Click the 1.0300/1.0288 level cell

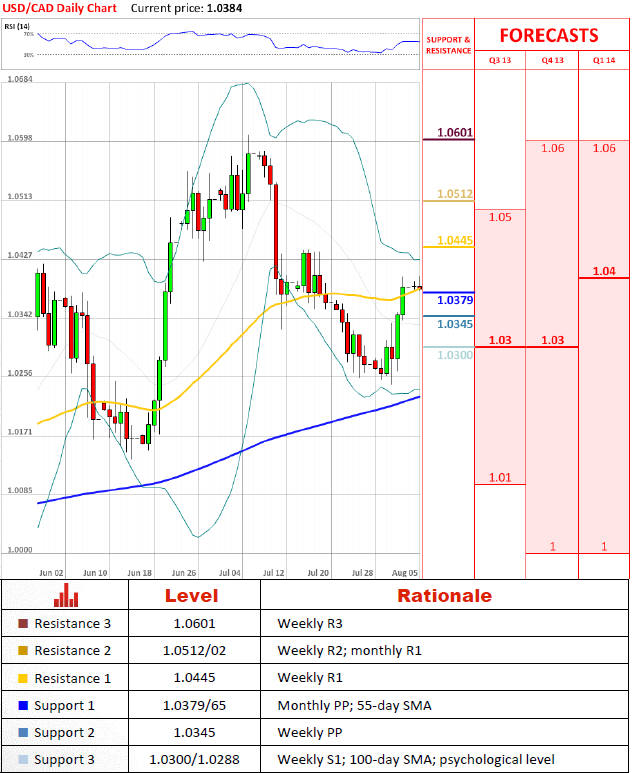tap(194, 760)
